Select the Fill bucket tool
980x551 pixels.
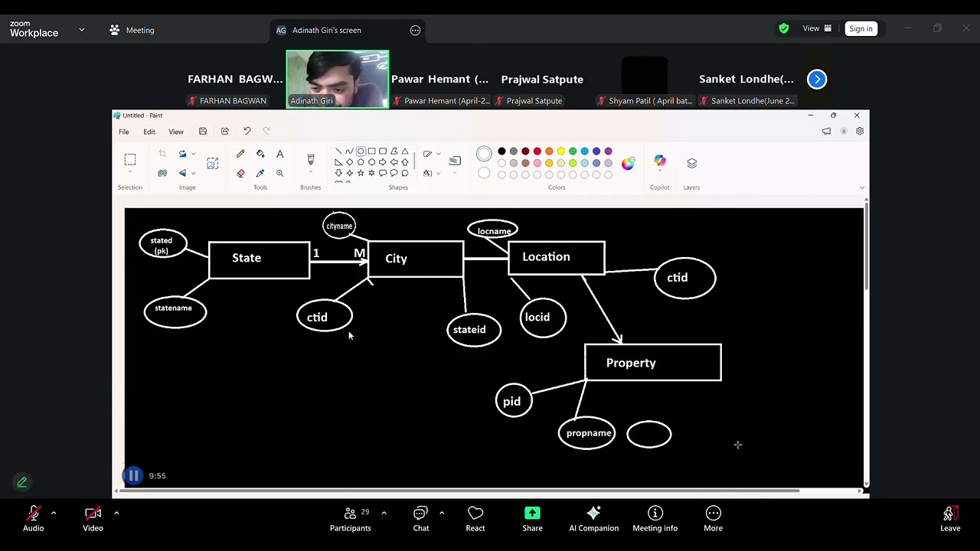click(260, 154)
